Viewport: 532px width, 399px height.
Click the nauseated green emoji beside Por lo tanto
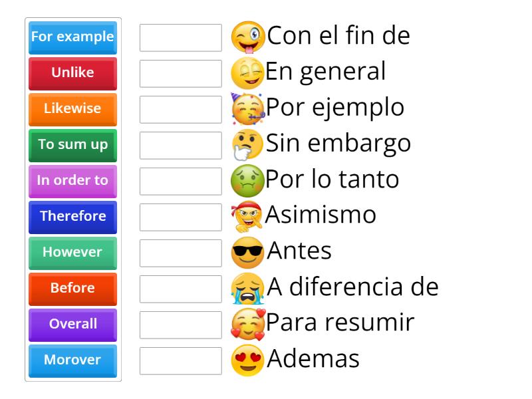(x=247, y=181)
